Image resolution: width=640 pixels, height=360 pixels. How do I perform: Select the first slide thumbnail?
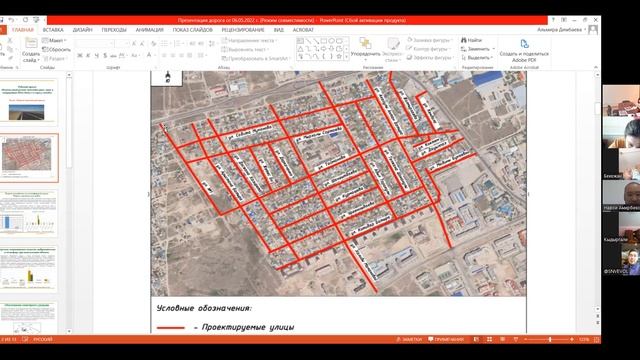click(29, 102)
